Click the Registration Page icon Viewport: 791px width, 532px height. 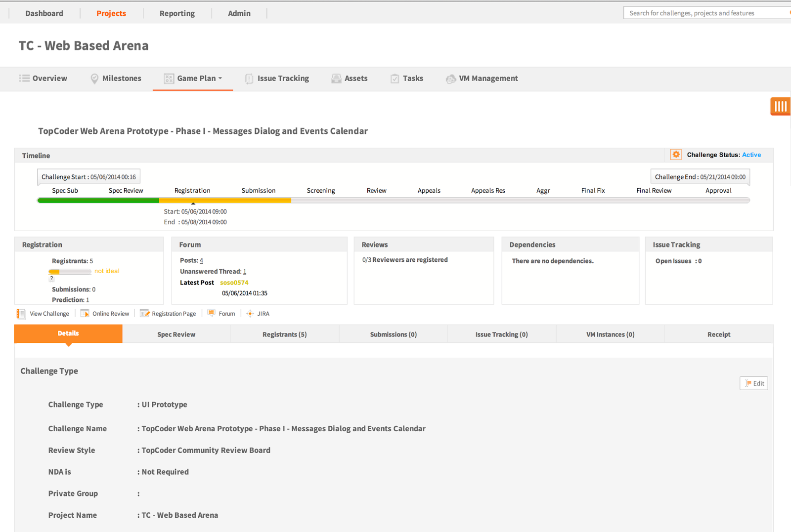144,313
